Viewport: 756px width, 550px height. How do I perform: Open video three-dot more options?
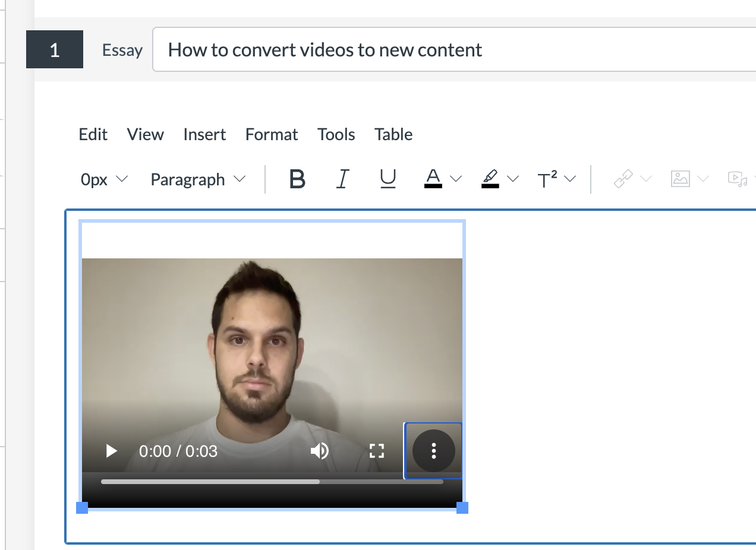pos(434,451)
